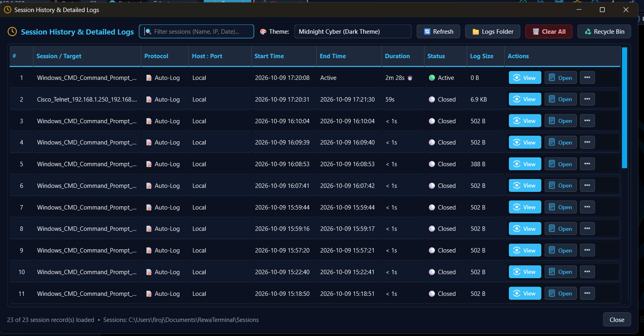This screenshot has height=336, width=644.
Task: Click the End Time column header
Action: point(349,56)
